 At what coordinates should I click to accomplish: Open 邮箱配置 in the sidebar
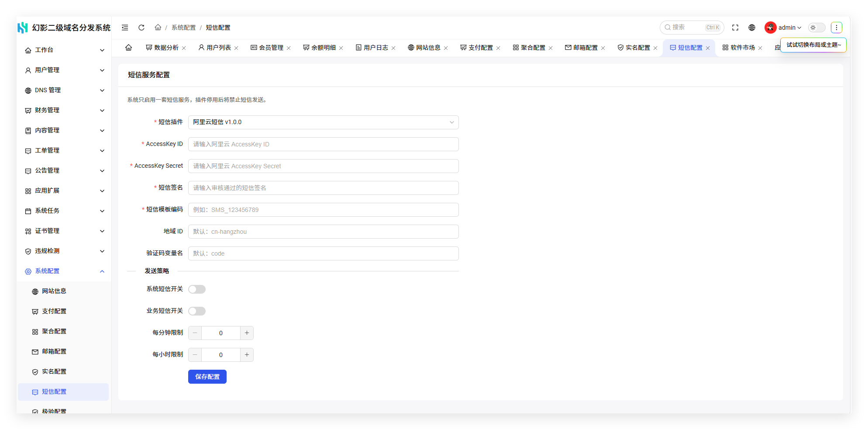[x=64, y=352]
